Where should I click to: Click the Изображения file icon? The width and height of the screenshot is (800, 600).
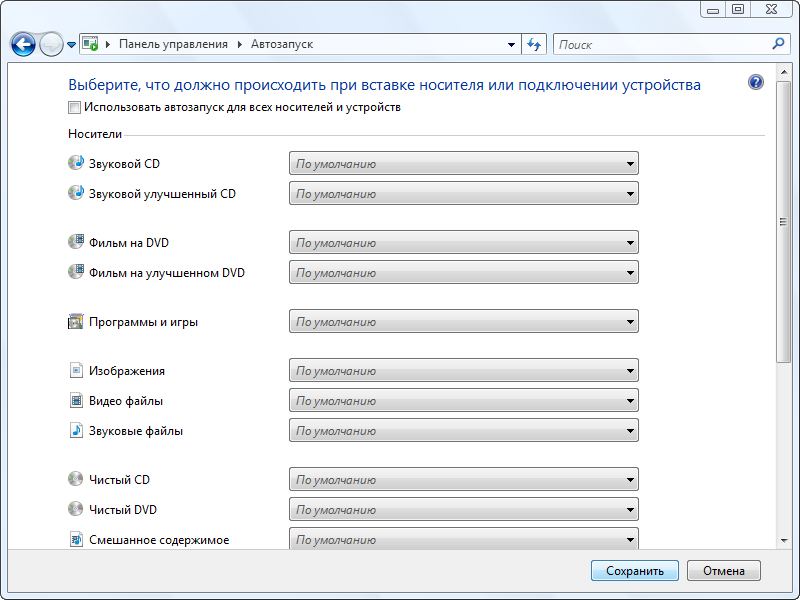coord(76,371)
